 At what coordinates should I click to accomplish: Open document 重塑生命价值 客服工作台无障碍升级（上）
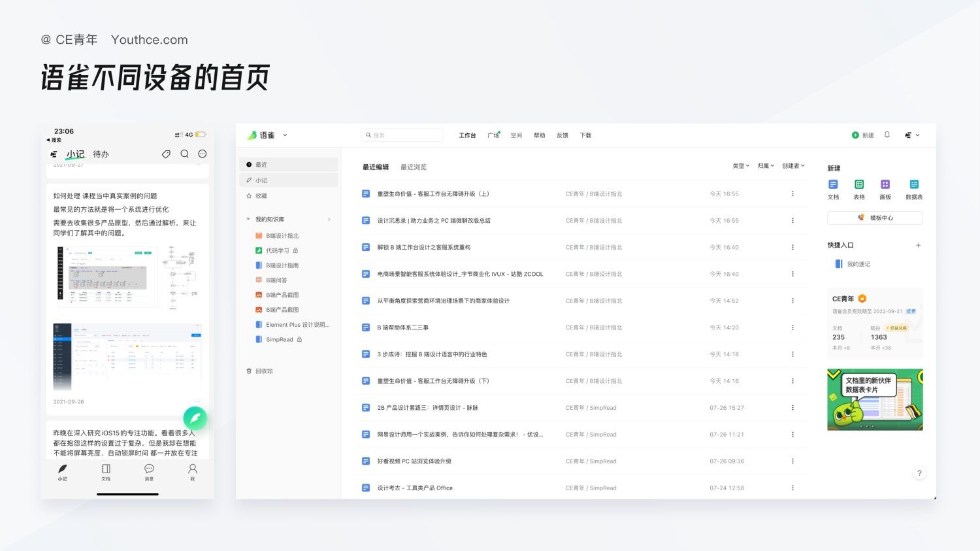pos(433,194)
